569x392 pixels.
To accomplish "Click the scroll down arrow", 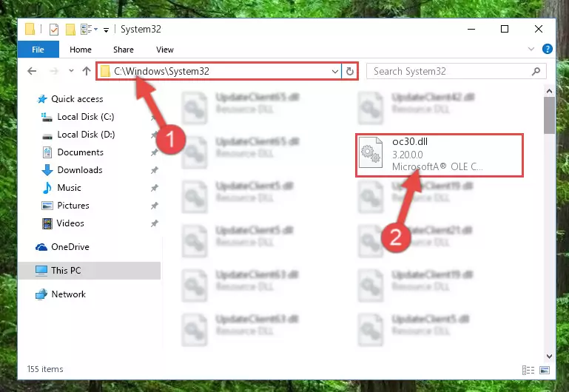I will tap(550, 356).
